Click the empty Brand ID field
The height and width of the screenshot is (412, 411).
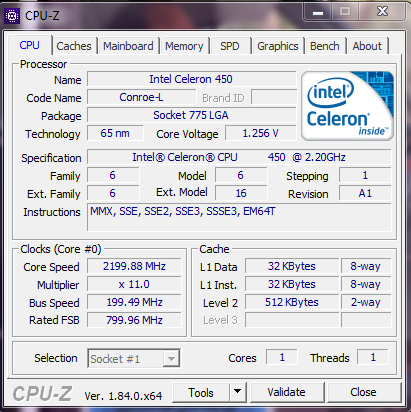[x=274, y=97]
